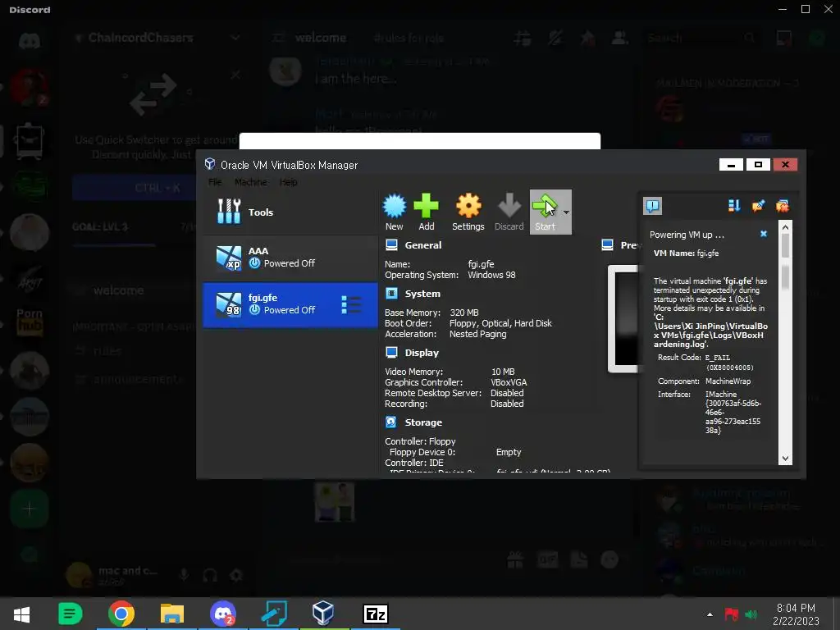Click Discord home icon in server list
Screen dimensions: 840x630
(30, 41)
